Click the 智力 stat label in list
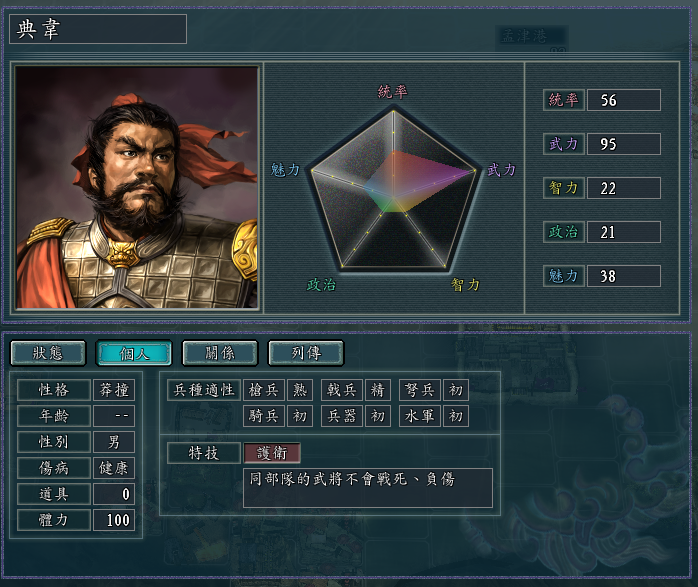Image resolution: width=698 pixels, height=587 pixels. [564, 188]
